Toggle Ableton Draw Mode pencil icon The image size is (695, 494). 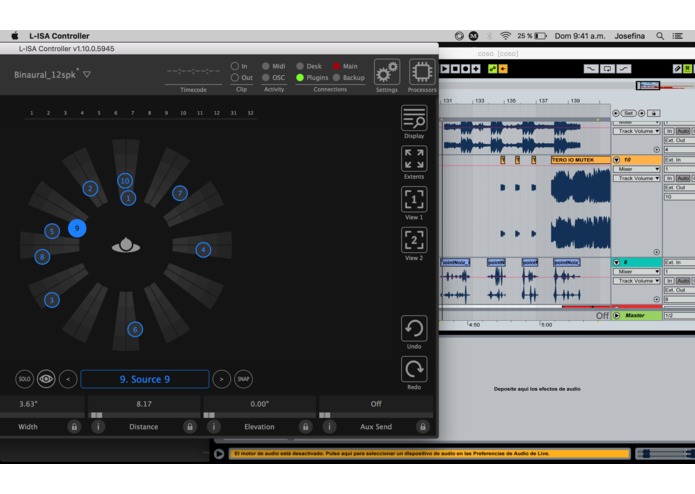click(x=677, y=69)
